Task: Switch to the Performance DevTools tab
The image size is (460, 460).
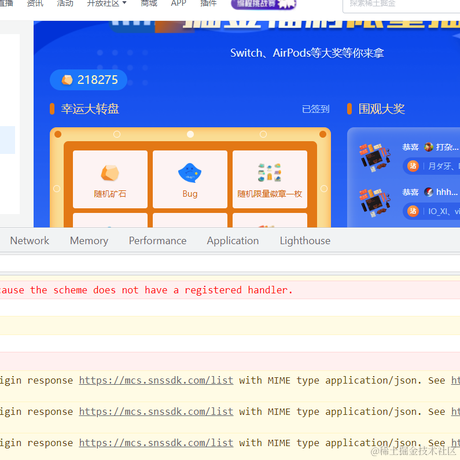Action: pos(158,241)
